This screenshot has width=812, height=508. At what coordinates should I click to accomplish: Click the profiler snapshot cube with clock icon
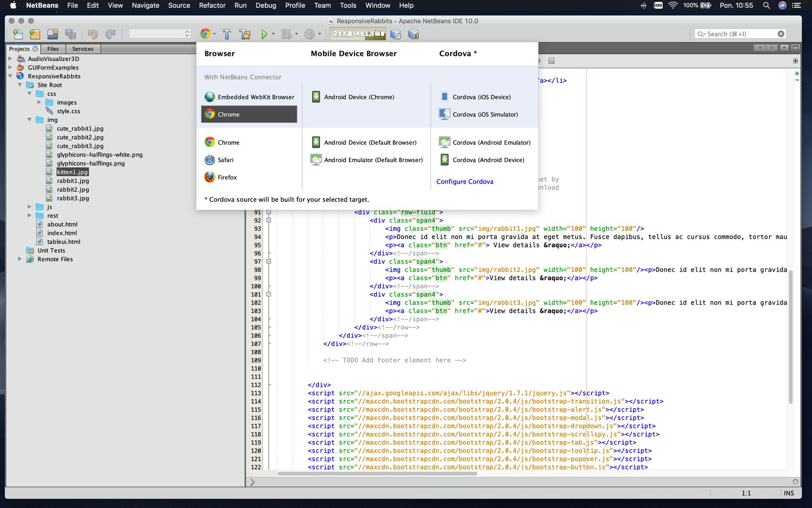pyautogui.click(x=396, y=34)
